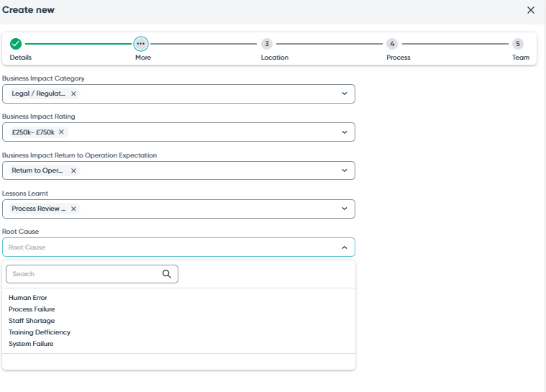Open the Business Impact Rating dropdown
The width and height of the screenshot is (546, 392).
click(x=344, y=132)
